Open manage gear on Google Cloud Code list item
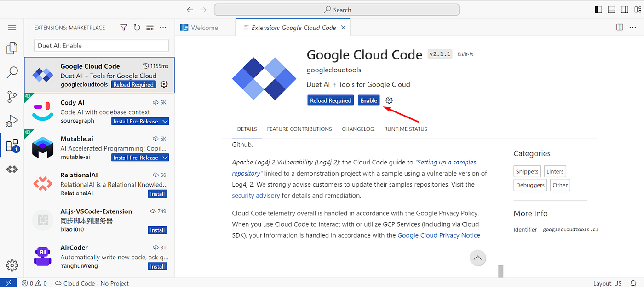Viewport: 644px width, 287px height. click(x=164, y=84)
